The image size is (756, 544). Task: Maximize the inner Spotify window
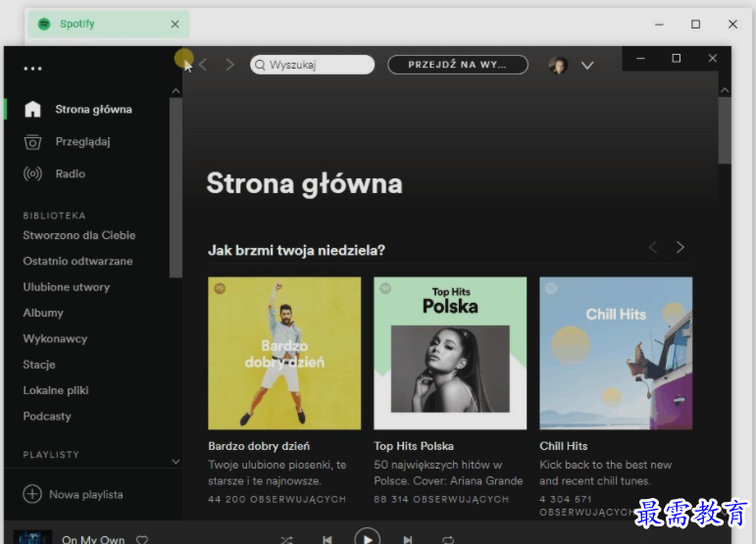[677, 58]
